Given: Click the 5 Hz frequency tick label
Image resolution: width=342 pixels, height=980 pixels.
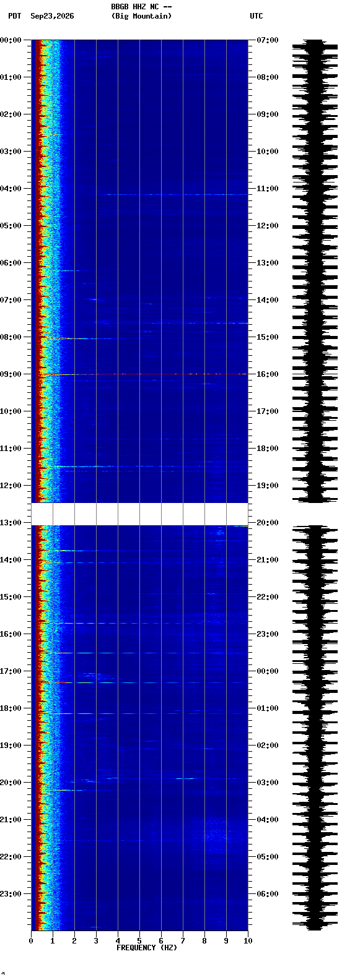Looking at the screenshot, I should [x=139, y=941].
